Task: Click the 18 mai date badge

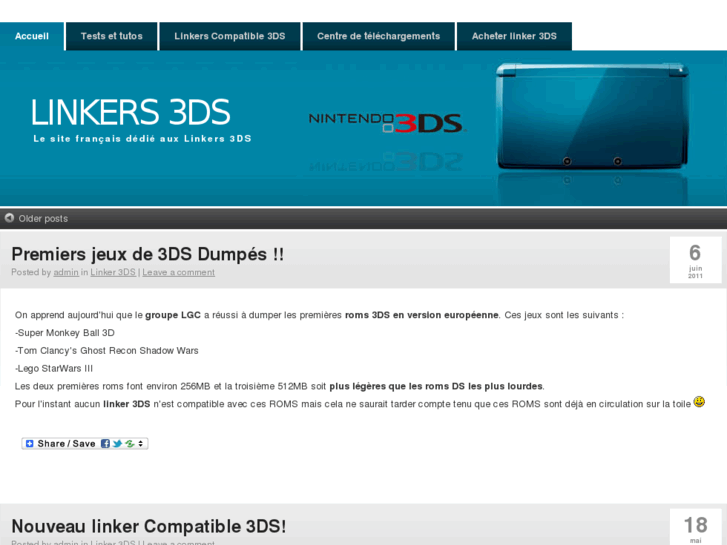Action: pos(695,527)
